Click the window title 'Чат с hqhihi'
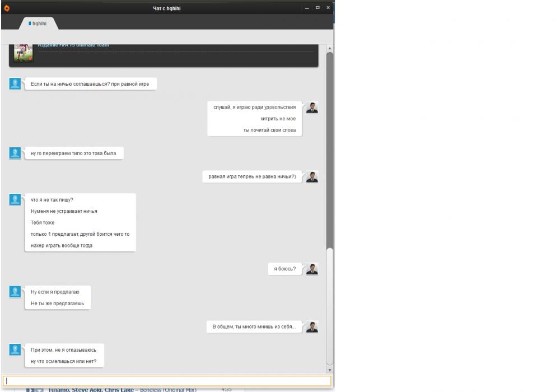Screen dimensions: 560x392 tap(167, 8)
